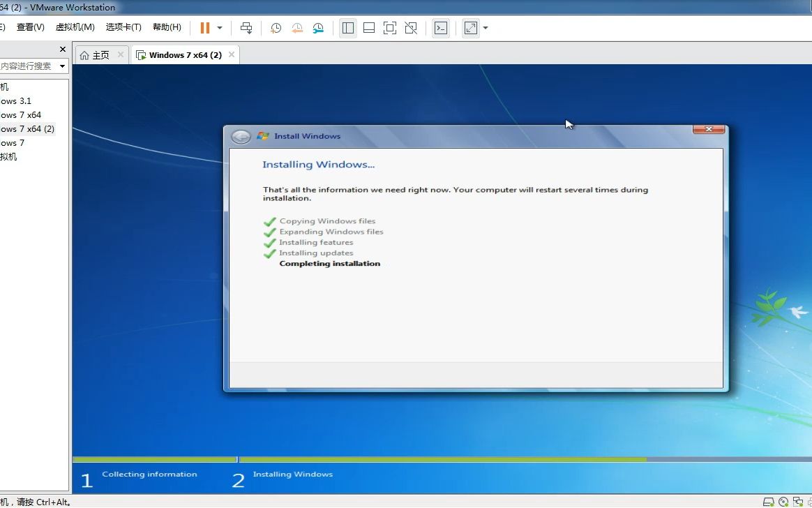The image size is (812, 508).
Task: Open the full screen button dropdown arrow
Action: coord(485,28)
